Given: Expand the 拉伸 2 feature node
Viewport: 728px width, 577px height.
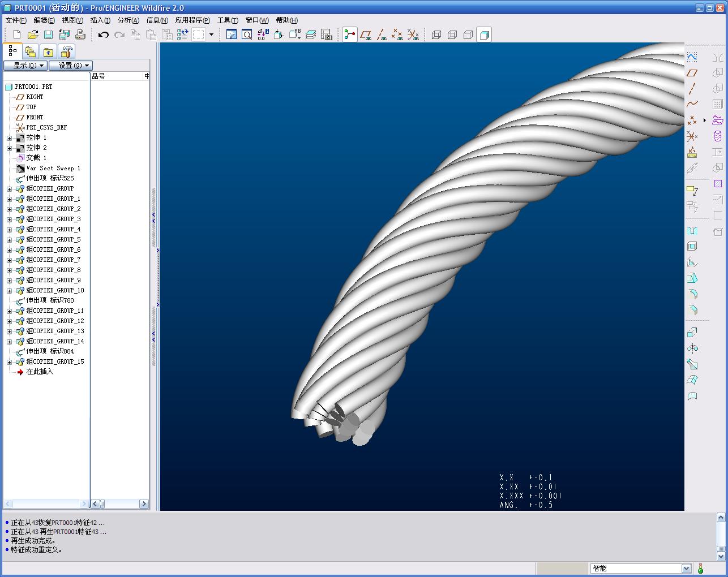Looking at the screenshot, I should [9, 148].
